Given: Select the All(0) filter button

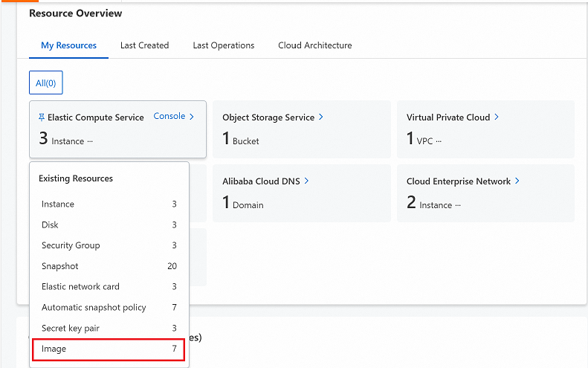Looking at the screenshot, I should pyautogui.click(x=46, y=83).
